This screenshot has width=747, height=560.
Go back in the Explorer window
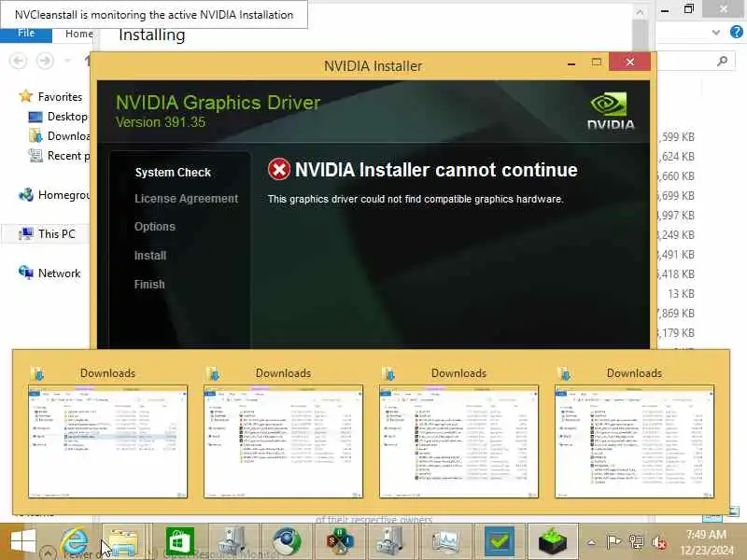pos(19,61)
